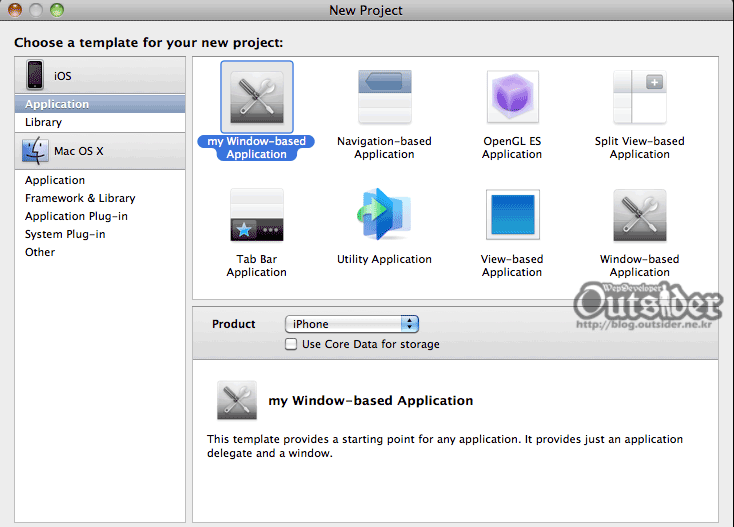
Task: Click the Product label
Action: click(x=234, y=324)
